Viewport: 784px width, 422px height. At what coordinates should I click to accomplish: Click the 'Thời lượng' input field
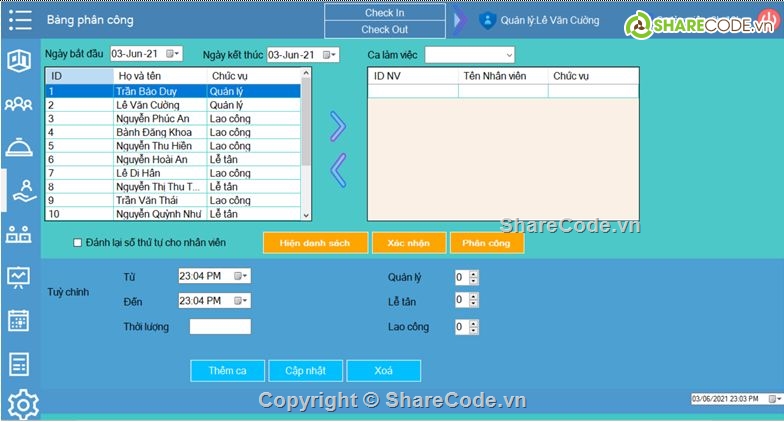click(x=220, y=326)
